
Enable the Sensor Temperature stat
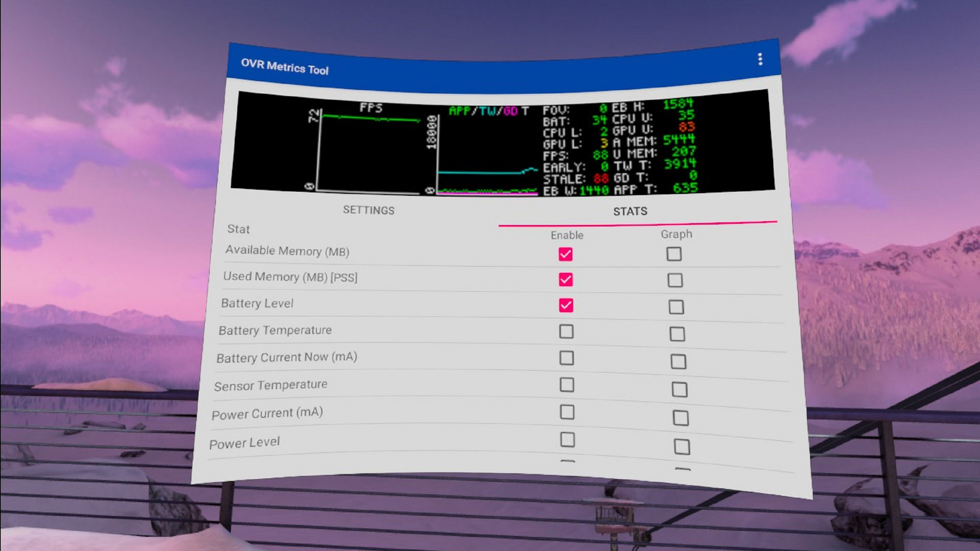tap(567, 385)
